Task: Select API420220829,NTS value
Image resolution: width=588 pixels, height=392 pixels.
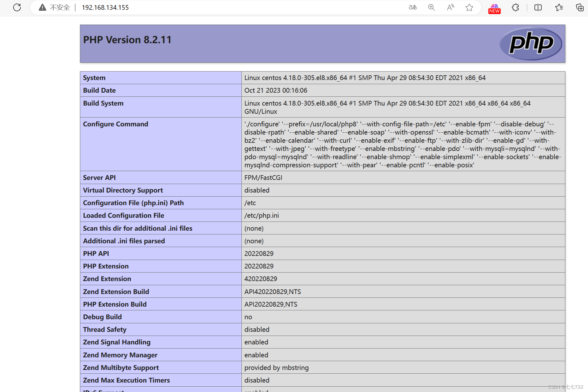Action: [x=273, y=292]
